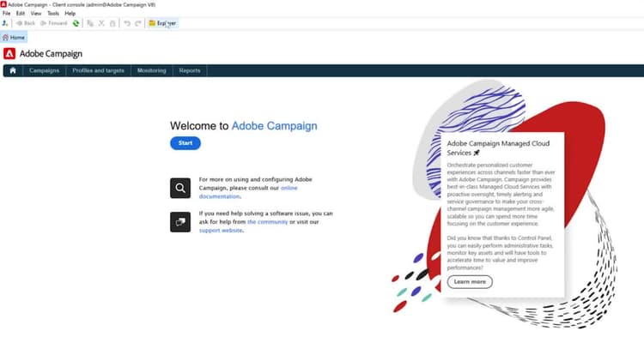Open the Reports section
The height and width of the screenshot is (361, 644).
(x=190, y=70)
